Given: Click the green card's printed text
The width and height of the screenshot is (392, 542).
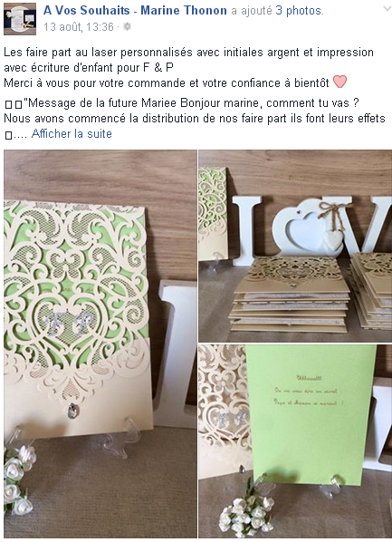Looking at the screenshot, I should tap(308, 391).
